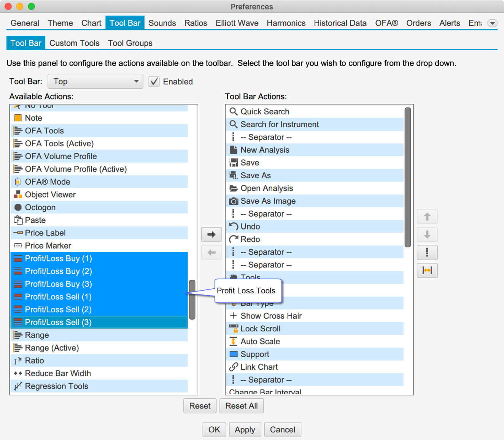The image size is (504, 440).
Task: Click the right arrow add-action button
Action: 211,234
